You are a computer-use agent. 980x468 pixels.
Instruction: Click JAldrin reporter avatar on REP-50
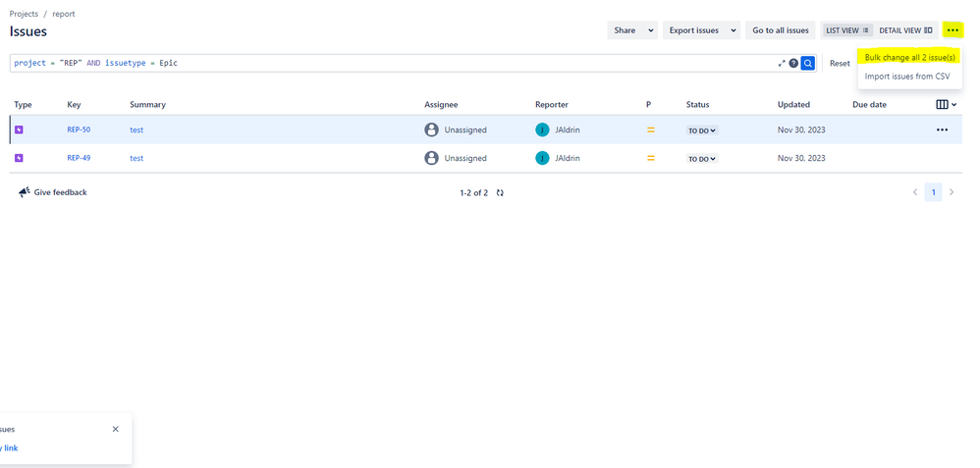542,130
